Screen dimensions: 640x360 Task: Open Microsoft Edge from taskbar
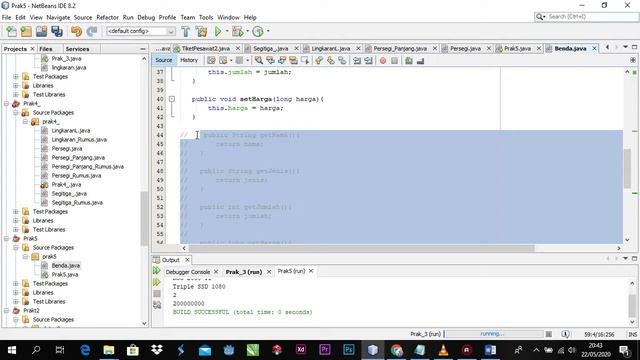coord(85,350)
